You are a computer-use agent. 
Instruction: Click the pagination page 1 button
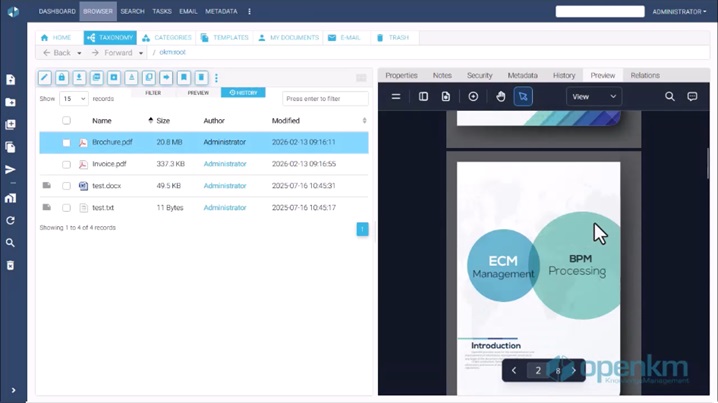click(362, 229)
